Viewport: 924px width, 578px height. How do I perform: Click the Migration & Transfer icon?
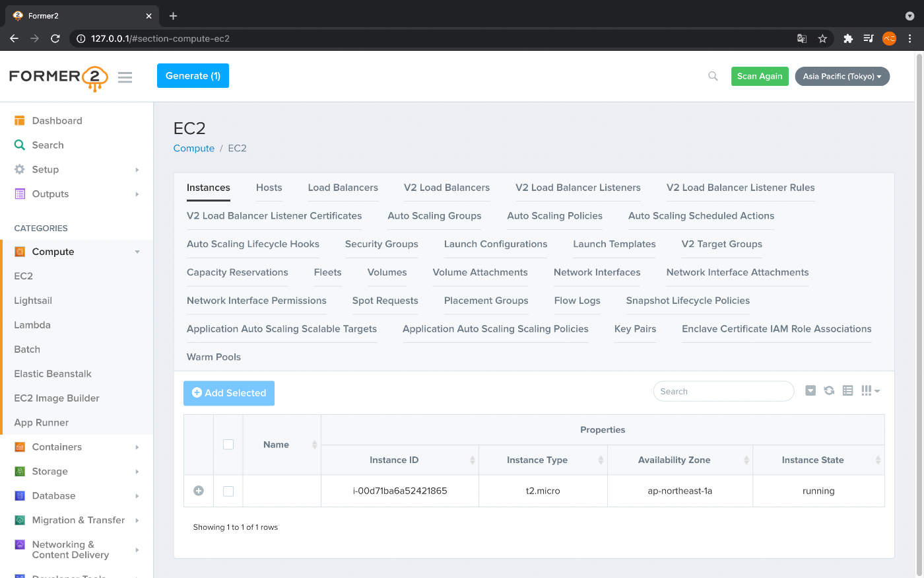click(20, 521)
